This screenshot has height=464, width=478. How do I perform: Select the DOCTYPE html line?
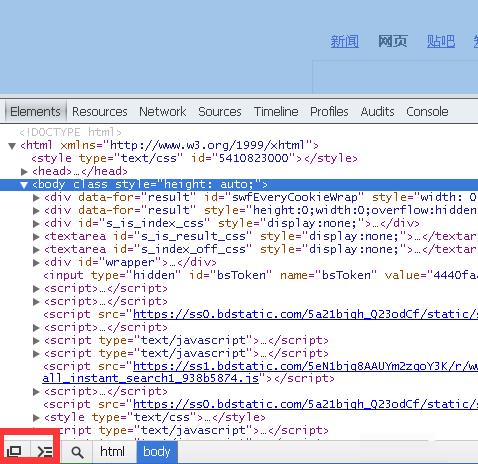click(70, 132)
